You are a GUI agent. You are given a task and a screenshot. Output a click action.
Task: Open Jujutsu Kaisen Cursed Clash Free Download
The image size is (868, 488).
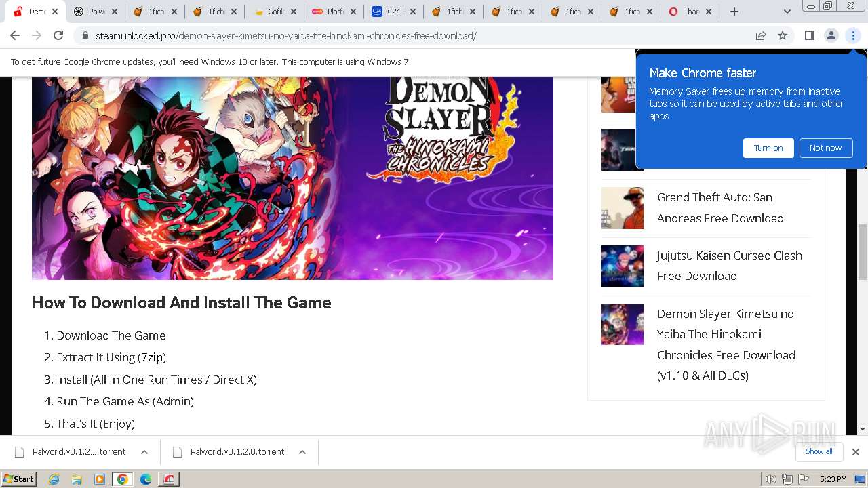tap(729, 266)
